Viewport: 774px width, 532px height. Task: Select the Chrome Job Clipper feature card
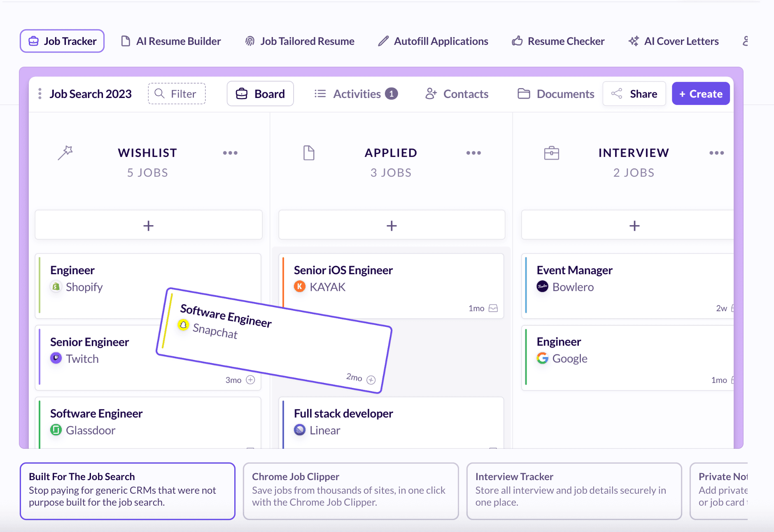[x=351, y=491]
